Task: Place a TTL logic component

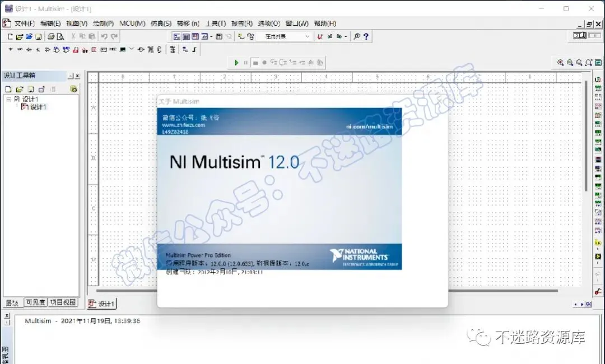Action: click(x=57, y=50)
